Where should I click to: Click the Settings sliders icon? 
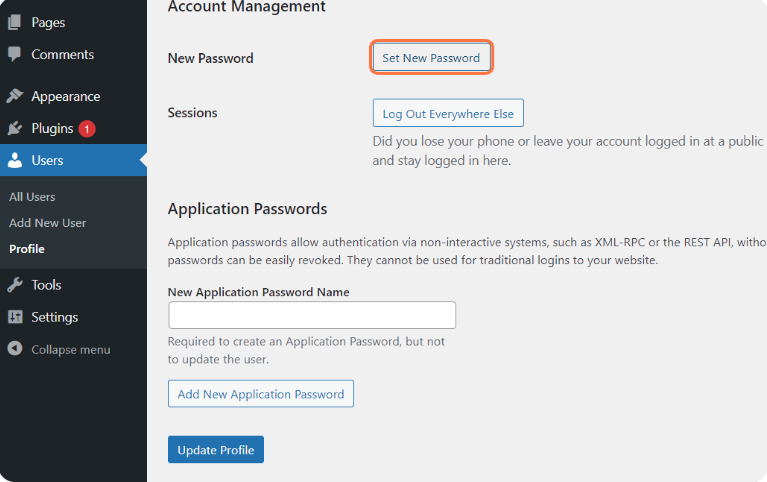pos(14,317)
